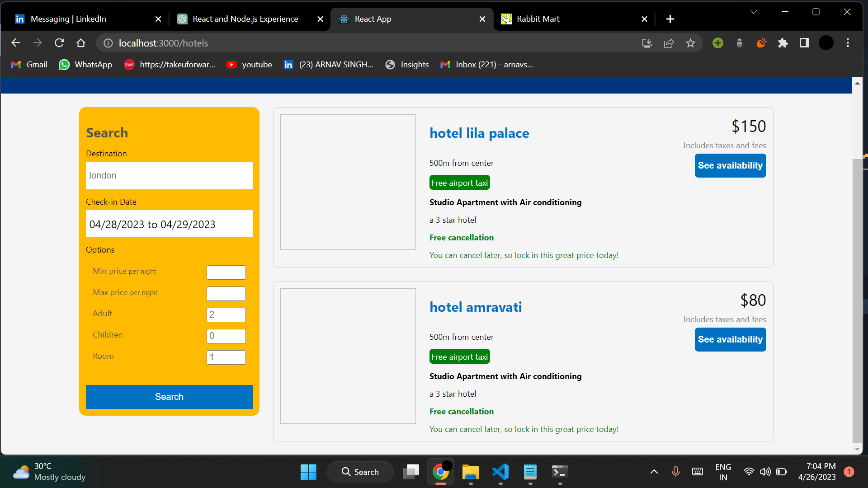Image resolution: width=868 pixels, height=488 pixels.
Task: Open the Insights bookmark
Action: (406, 65)
